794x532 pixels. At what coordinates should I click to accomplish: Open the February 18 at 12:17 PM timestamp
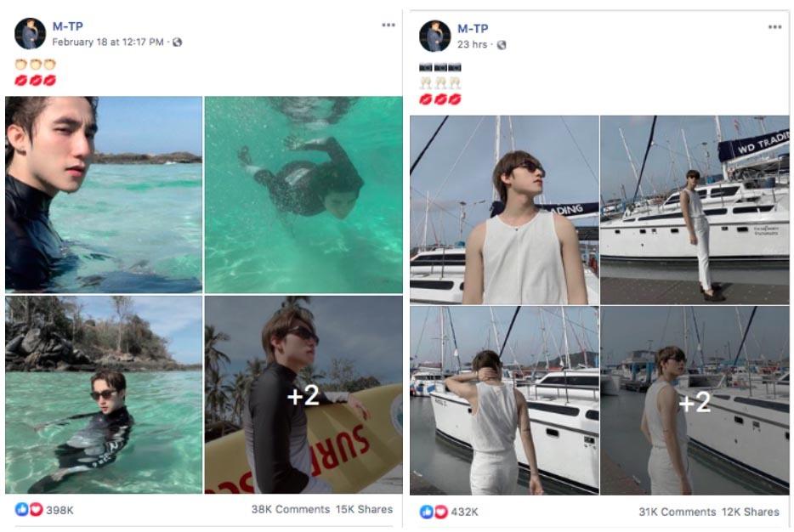[107, 42]
